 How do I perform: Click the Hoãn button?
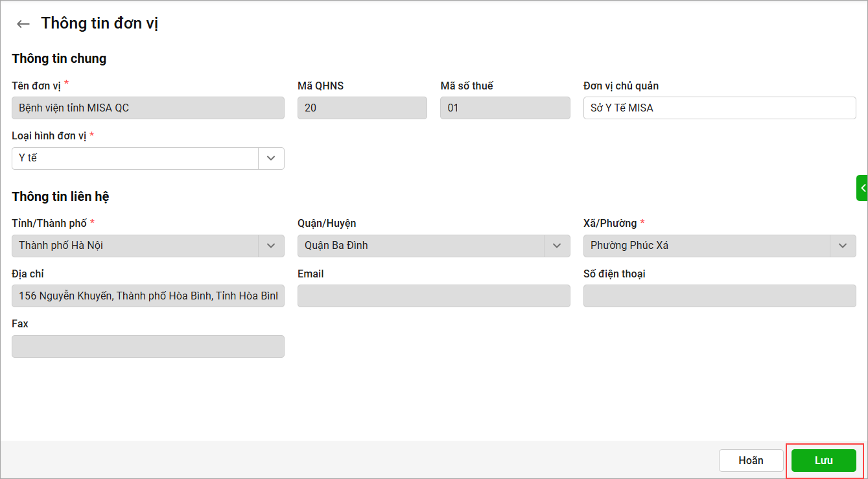click(751, 461)
